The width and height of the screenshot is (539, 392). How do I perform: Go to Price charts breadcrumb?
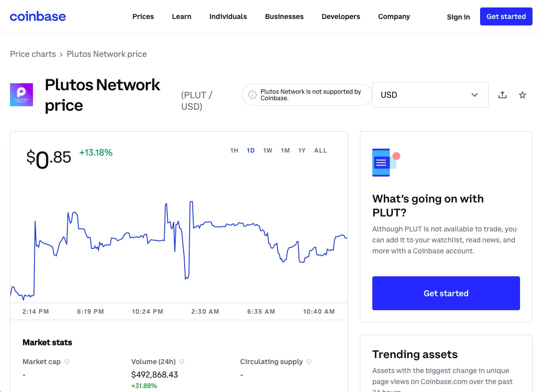click(33, 54)
